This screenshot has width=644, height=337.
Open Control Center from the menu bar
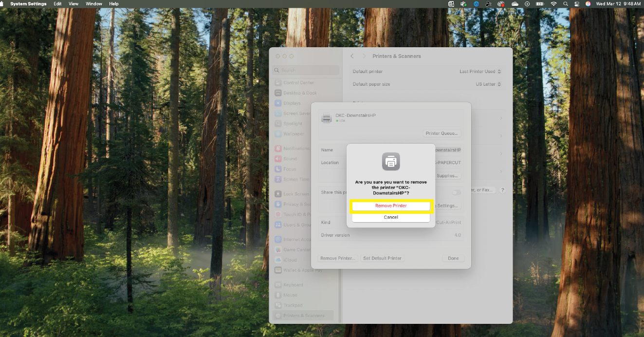pyautogui.click(x=577, y=4)
